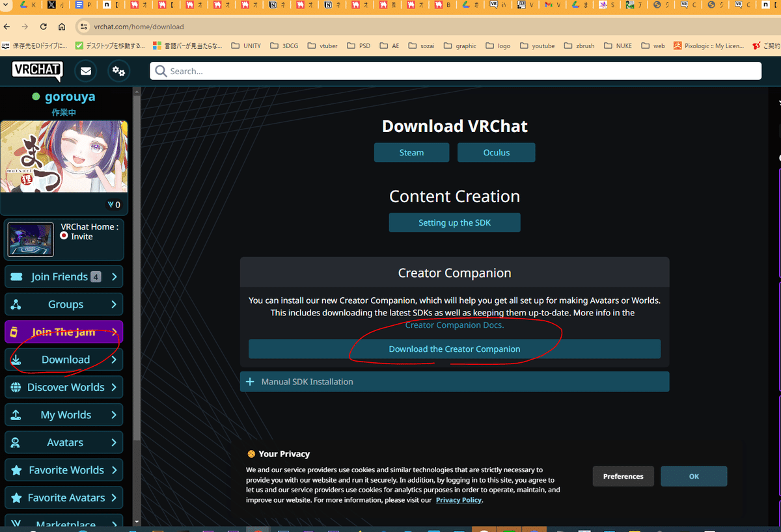
Task: Click the Oculus download button
Action: [497, 152]
